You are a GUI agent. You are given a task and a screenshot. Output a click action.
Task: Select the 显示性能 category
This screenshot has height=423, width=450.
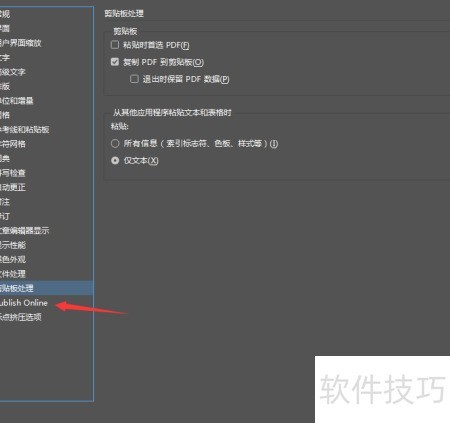46,245
